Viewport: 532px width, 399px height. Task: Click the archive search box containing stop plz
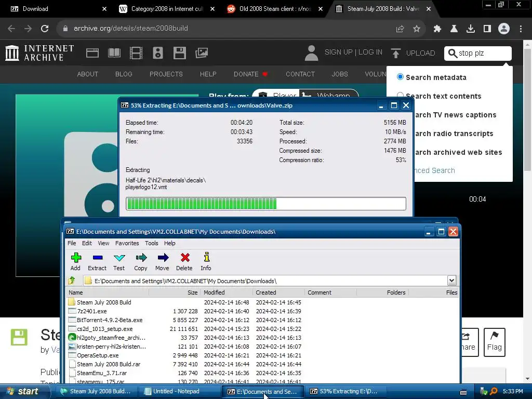click(478, 54)
